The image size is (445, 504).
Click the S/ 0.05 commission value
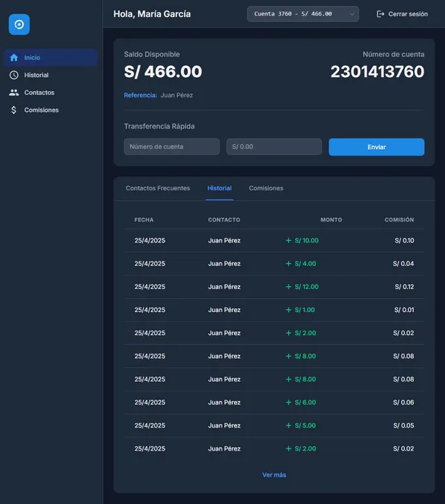tap(403, 425)
